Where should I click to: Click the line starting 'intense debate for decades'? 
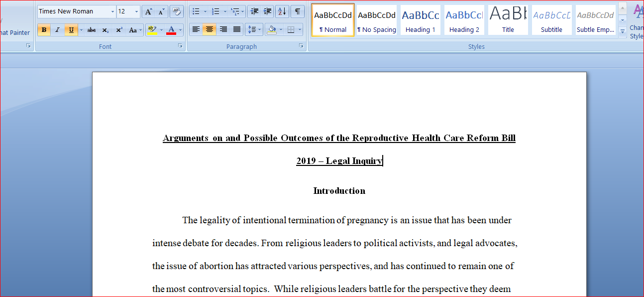click(x=335, y=243)
